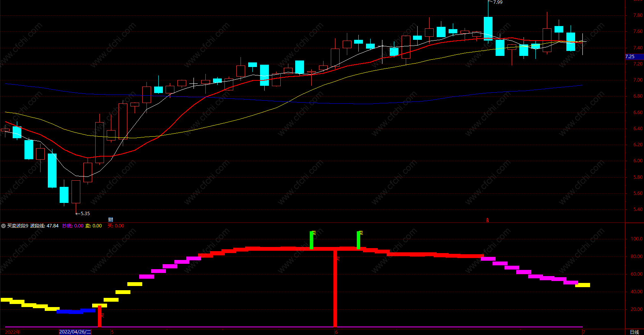
Task: Click the 日线 period label
Action: click(x=634, y=332)
